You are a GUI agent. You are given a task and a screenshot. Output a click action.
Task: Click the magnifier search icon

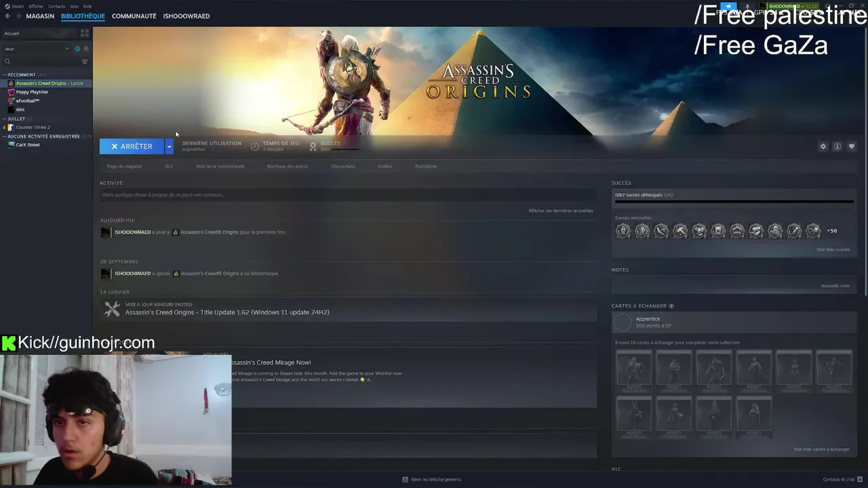(x=7, y=62)
